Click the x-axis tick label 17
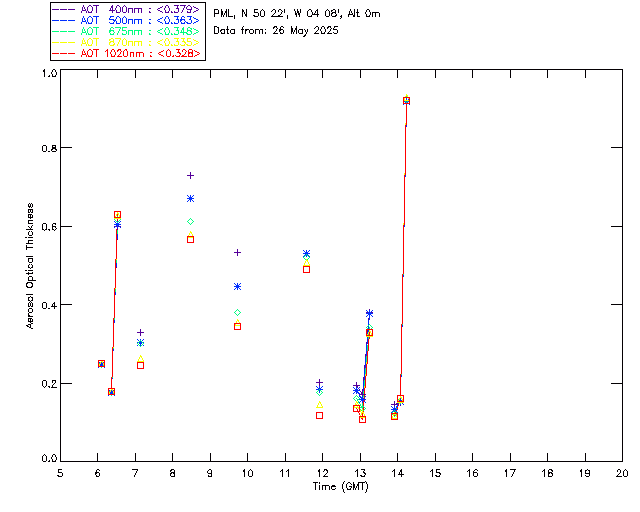Screen dimensions: 640x512 pos(510,473)
